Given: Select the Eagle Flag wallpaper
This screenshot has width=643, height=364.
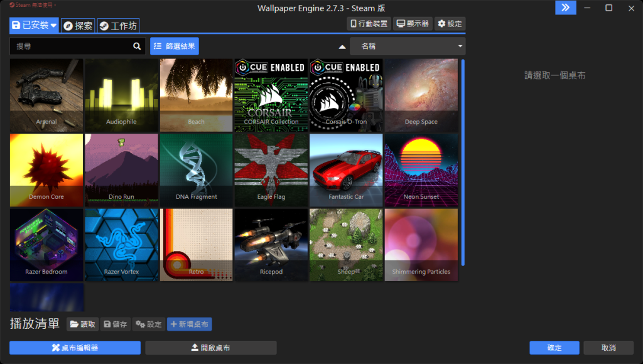Looking at the screenshot, I should pos(271,170).
